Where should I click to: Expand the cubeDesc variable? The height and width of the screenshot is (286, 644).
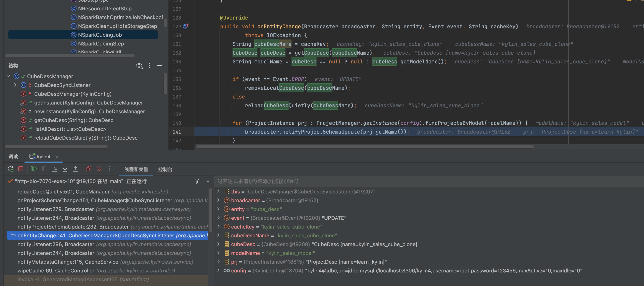point(219,244)
